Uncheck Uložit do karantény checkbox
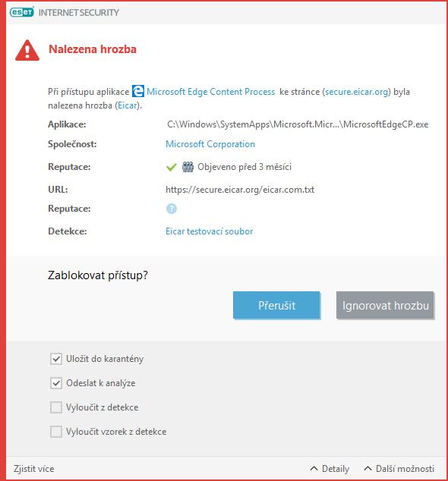The width and height of the screenshot is (448, 481). [56, 359]
